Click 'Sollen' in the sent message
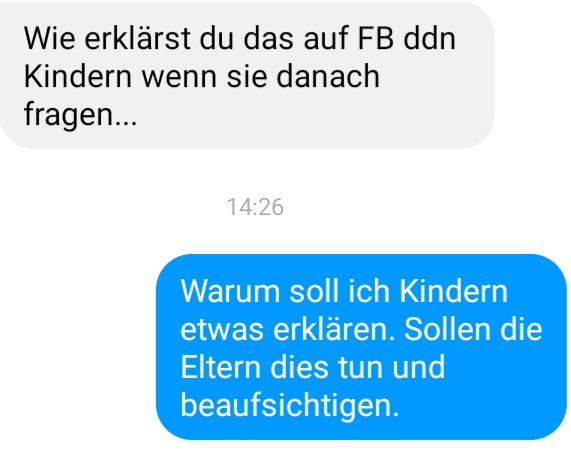This screenshot has height=451, width=571. pyautogui.click(x=447, y=329)
